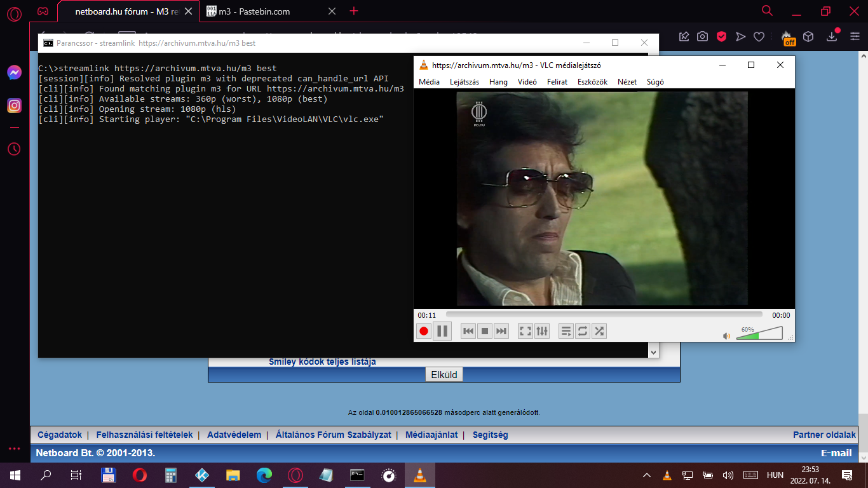Search tabs with magnifier icon
The height and width of the screenshot is (488, 868).
(767, 11)
